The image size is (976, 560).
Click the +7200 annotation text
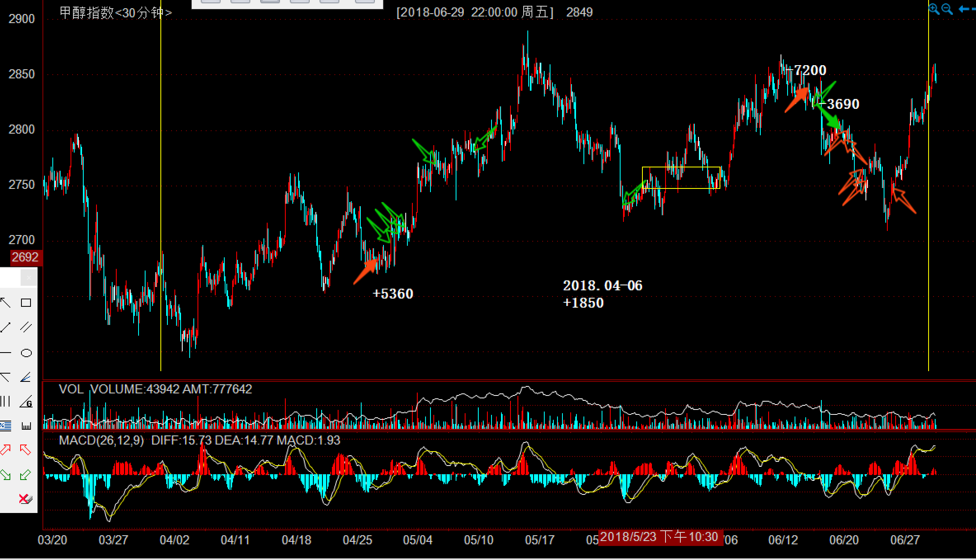click(x=806, y=70)
